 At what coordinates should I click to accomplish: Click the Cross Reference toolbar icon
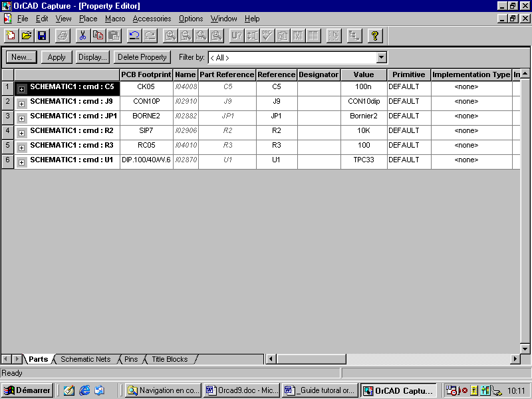[x=298, y=36]
